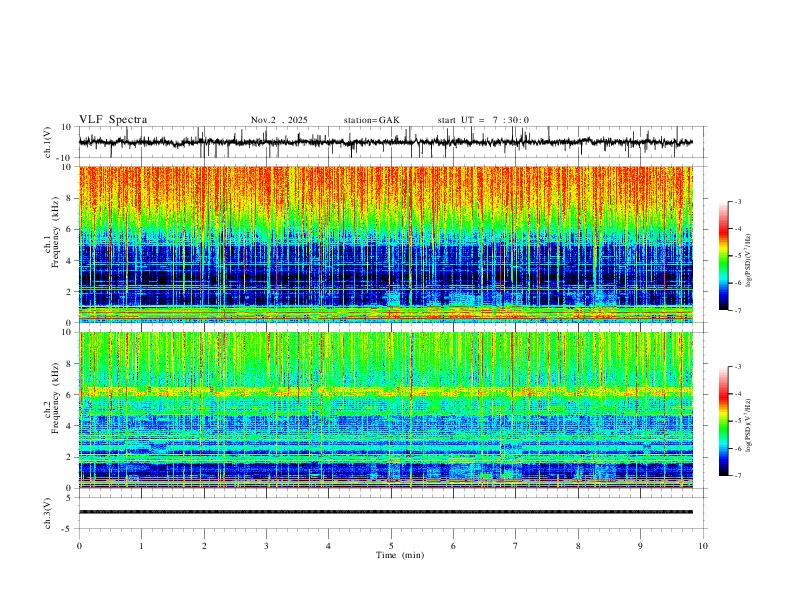Click the "ch.3(V)" axis label
Screen dimensions: 792x612
coord(48,514)
